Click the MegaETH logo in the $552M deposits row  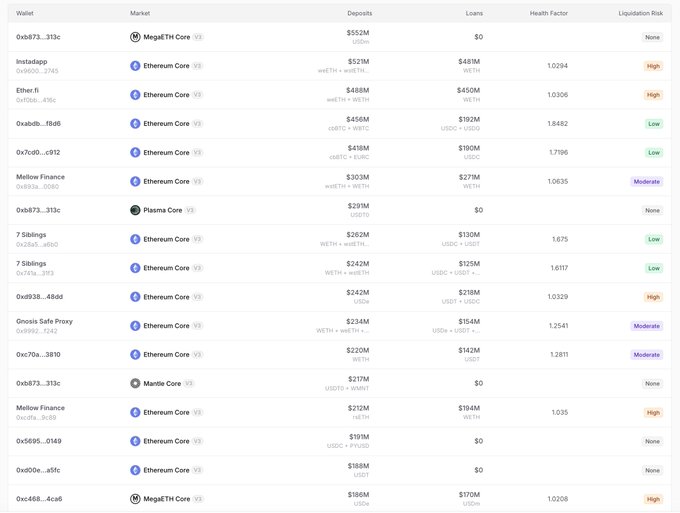click(x=135, y=37)
